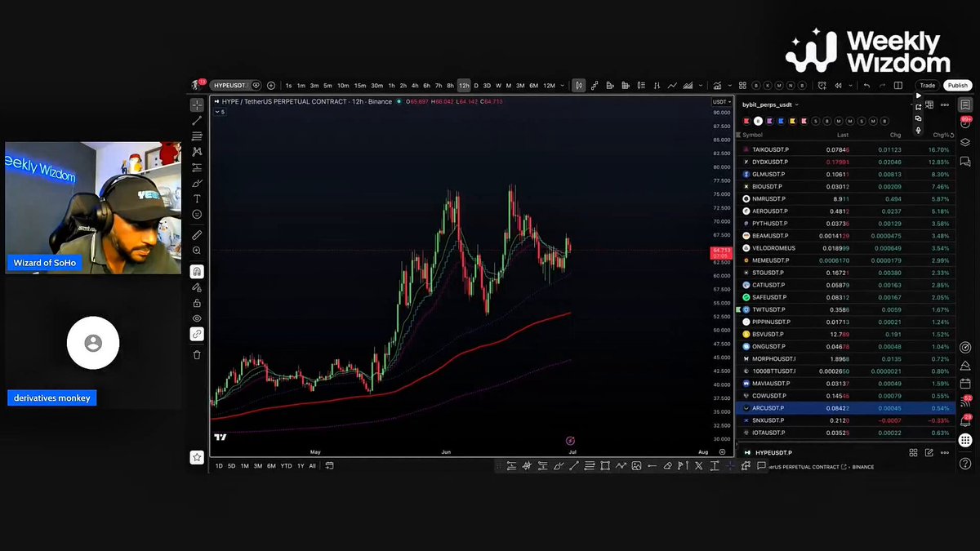Select ARCUSDT.P in the watchlist
980x551 pixels.
845,408
